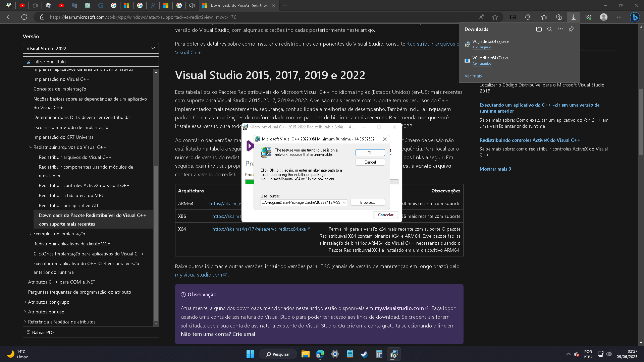The height and width of the screenshot is (362, 644).
Task: Reload the page with refresh icon
Action: pos(24,17)
